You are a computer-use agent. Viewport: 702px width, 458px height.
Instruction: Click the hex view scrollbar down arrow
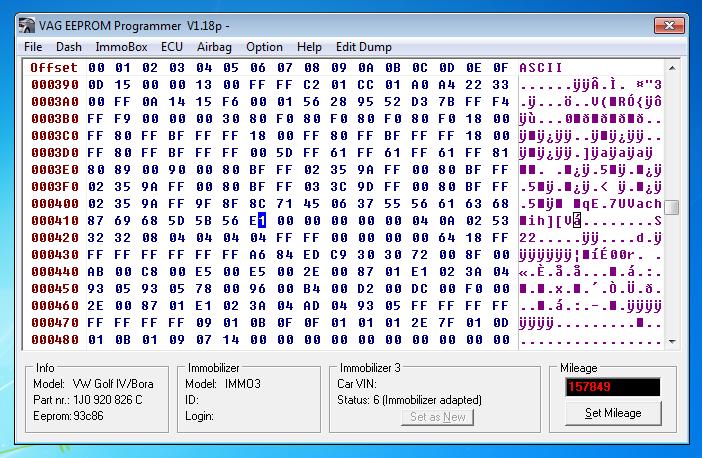point(671,341)
